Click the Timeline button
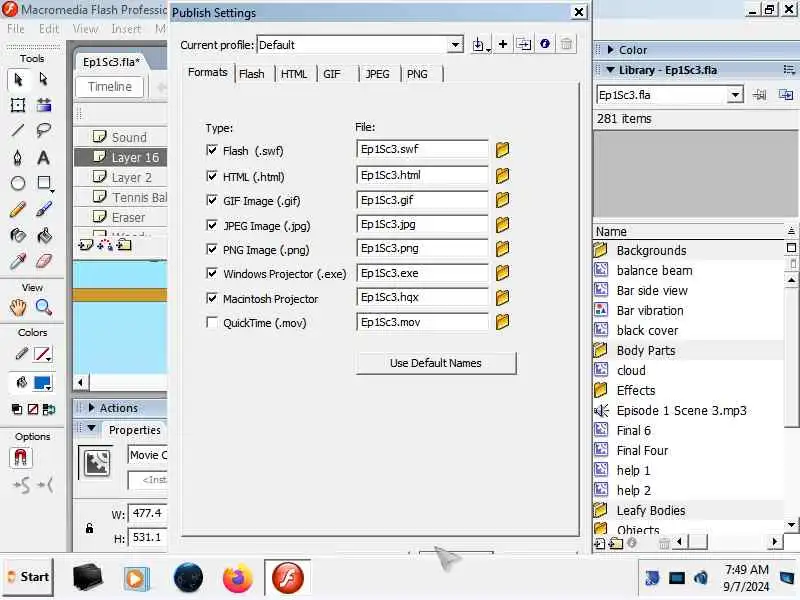 click(110, 87)
